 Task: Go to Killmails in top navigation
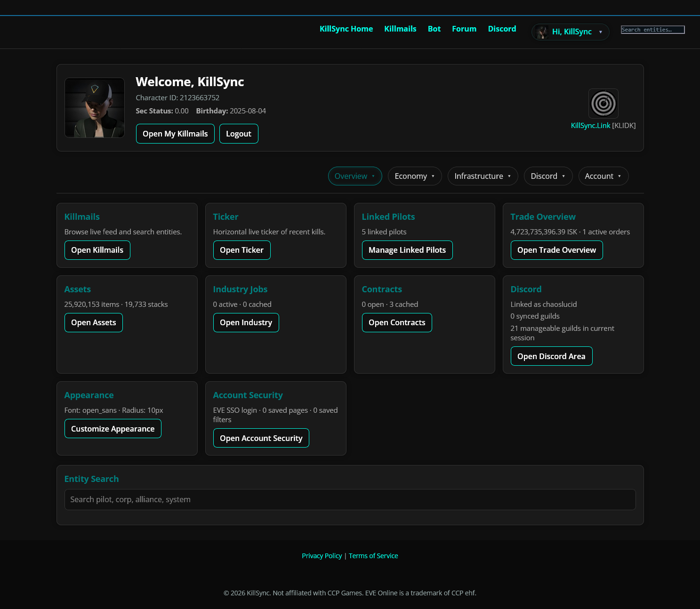[400, 29]
